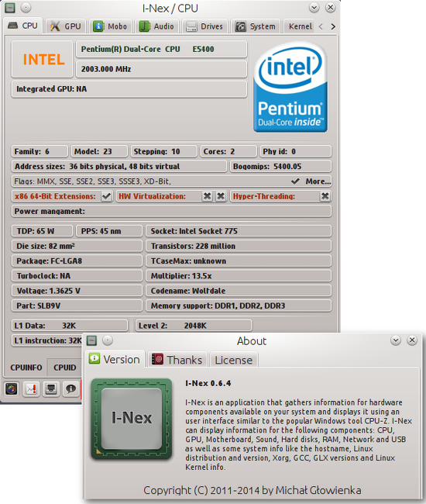Switch to the GPU tab
The image size is (426, 504).
[x=66, y=26]
